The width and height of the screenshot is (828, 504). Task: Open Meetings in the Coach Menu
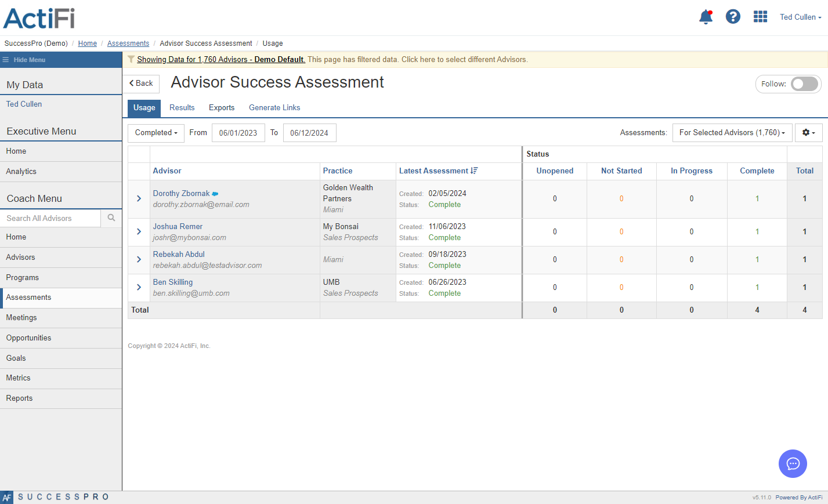[61, 318]
